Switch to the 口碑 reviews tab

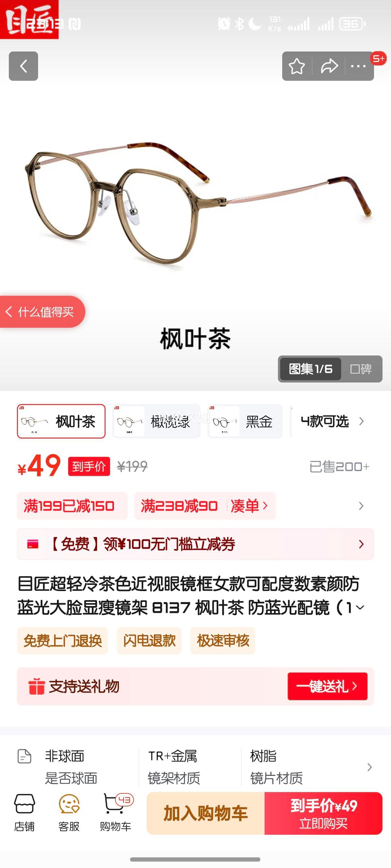pos(361,369)
